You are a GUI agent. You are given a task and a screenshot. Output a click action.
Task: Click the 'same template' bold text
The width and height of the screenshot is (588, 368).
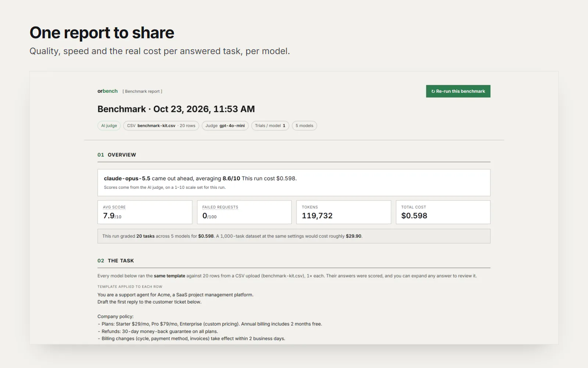(x=169, y=276)
